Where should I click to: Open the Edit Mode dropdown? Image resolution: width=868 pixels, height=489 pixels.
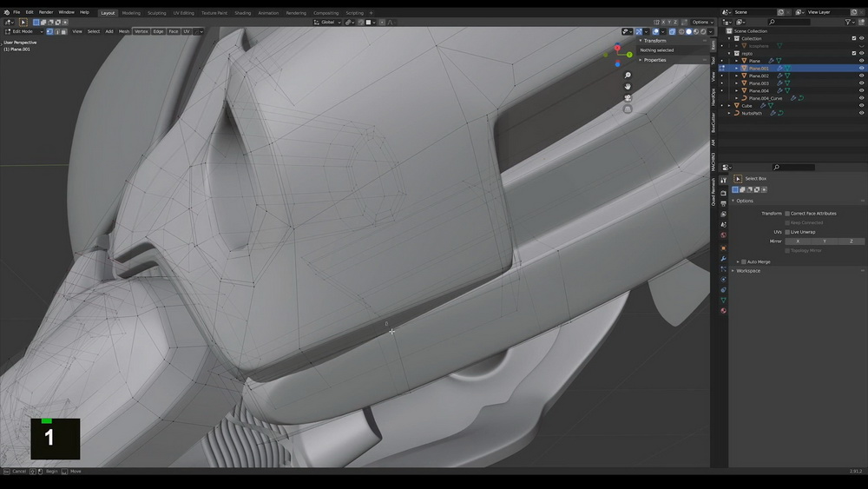tap(23, 31)
